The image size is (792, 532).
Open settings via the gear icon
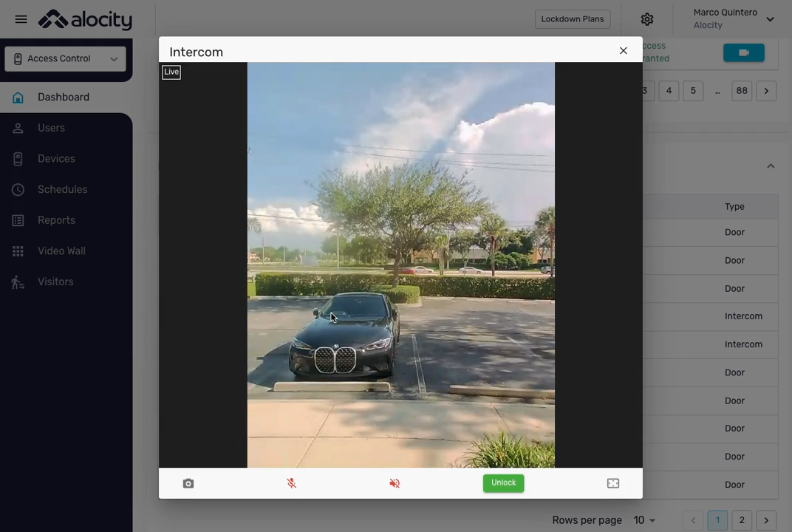pyautogui.click(x=647, y=19)
